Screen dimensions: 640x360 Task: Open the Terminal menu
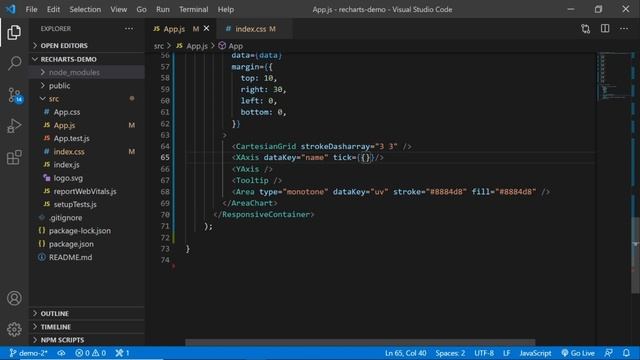(193, 9)
